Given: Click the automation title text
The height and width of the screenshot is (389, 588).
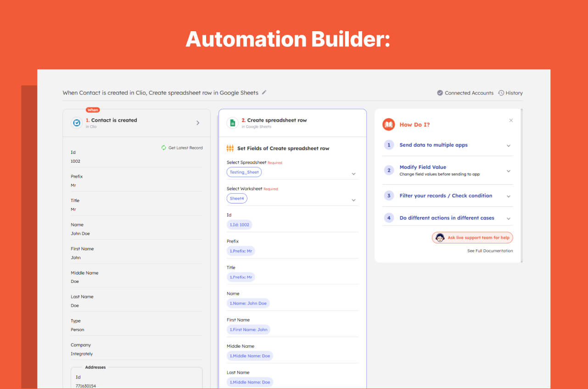Looking at the screenshot, I should [161, 93].
